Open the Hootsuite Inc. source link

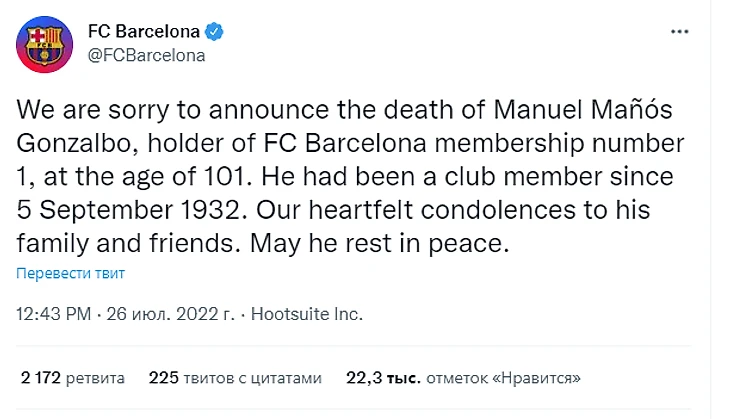tap(306, 314)
